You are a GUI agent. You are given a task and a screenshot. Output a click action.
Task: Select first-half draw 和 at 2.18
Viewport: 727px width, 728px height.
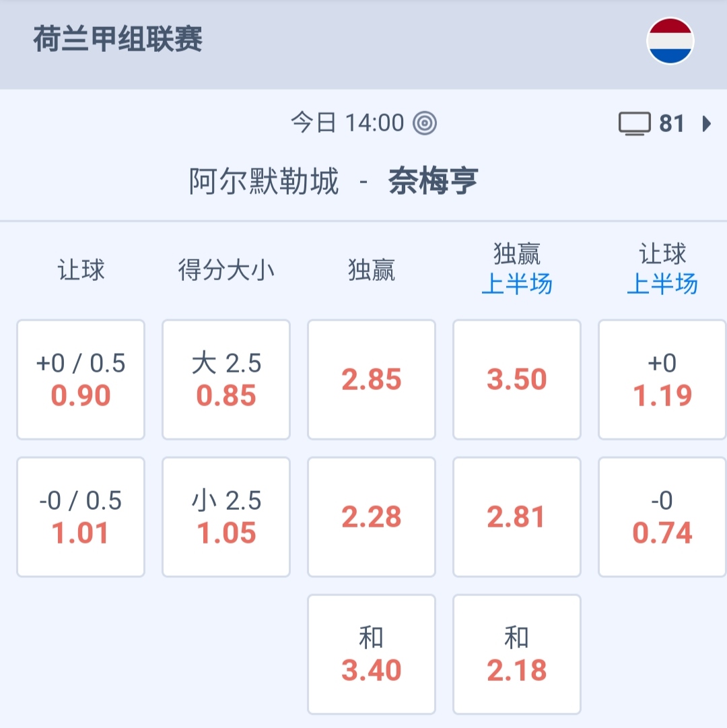pyautogui.click(x=517, y=655)
